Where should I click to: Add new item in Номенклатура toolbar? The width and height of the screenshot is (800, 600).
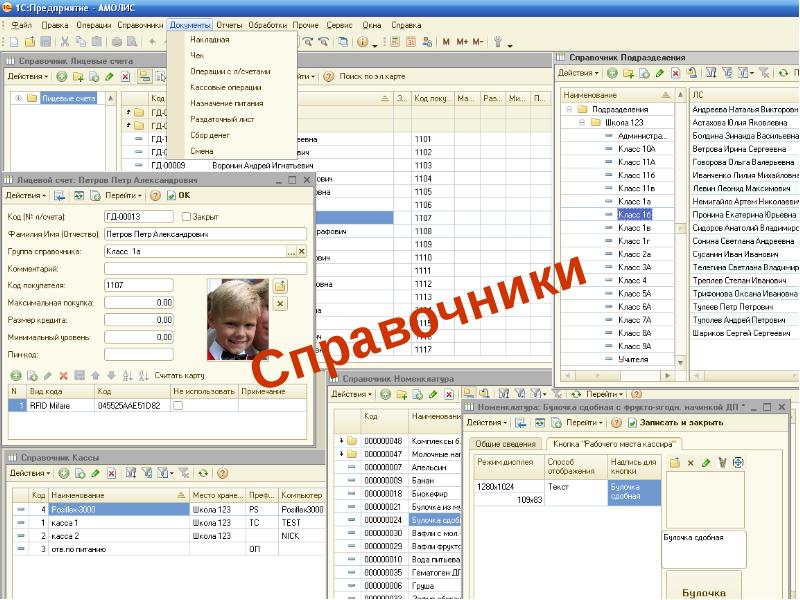click(386, 394)
